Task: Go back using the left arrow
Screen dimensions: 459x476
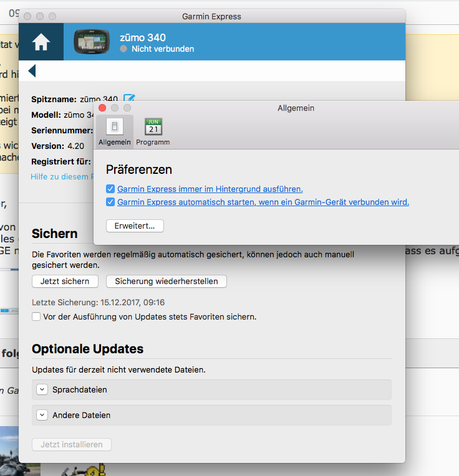Action: [32, 71]
